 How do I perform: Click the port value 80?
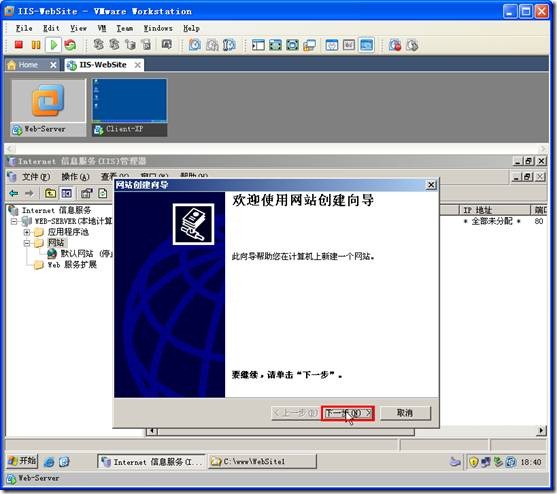(x=539, y=221)
